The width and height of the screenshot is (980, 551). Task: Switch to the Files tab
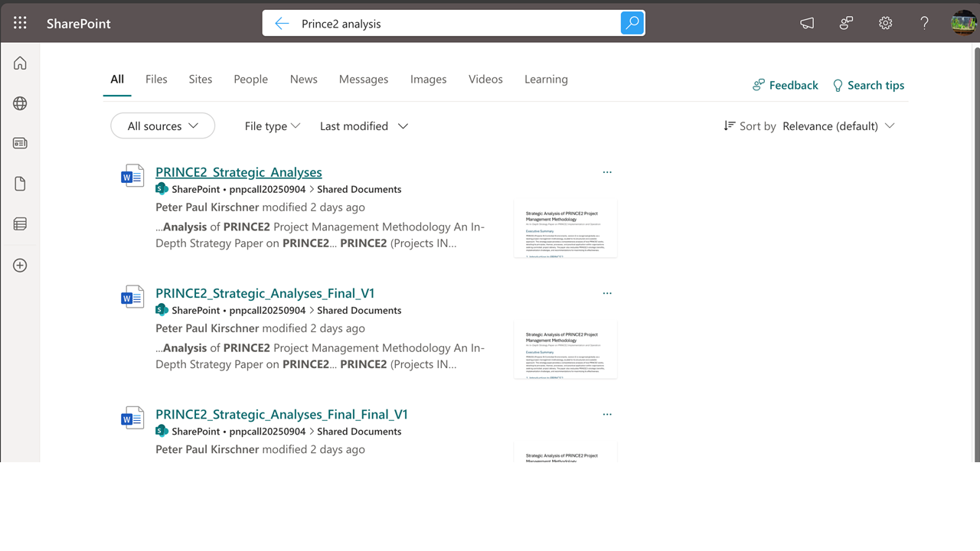click(156, 79)
